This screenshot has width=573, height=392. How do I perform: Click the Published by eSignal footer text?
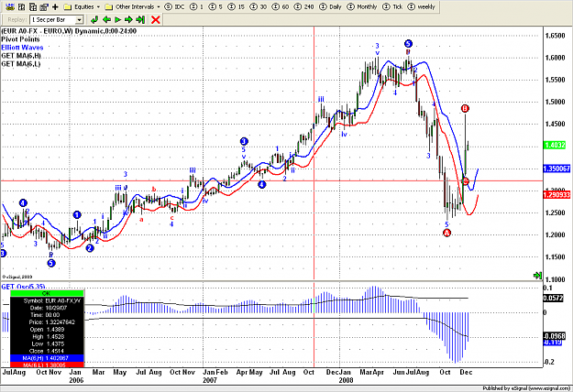(526, 388)
